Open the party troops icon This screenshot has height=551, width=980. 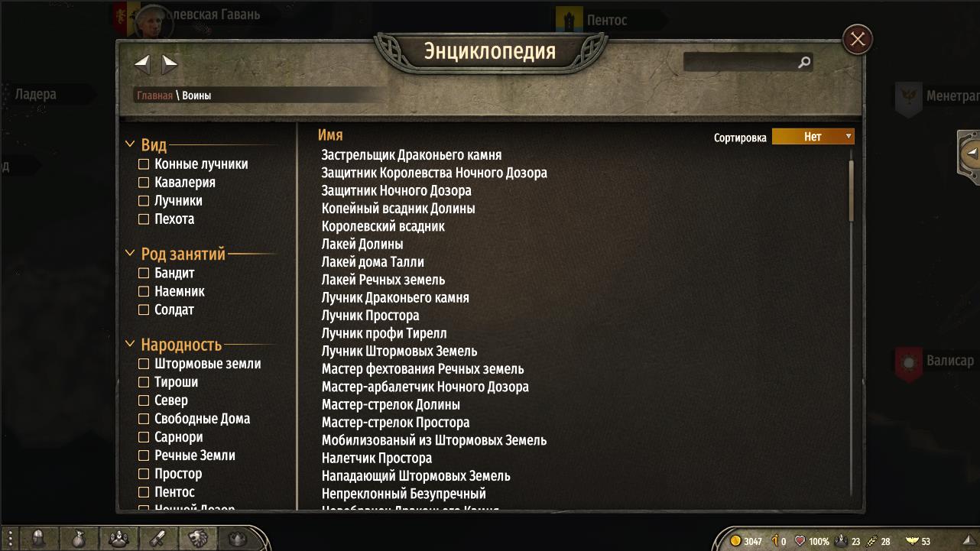pos(118,539)
